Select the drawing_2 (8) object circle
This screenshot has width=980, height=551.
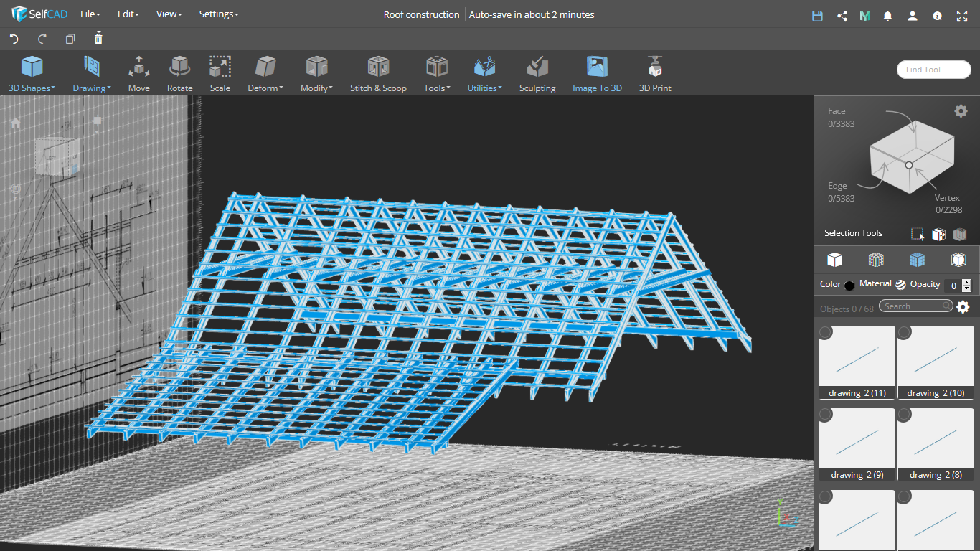(x=905, y=415)
